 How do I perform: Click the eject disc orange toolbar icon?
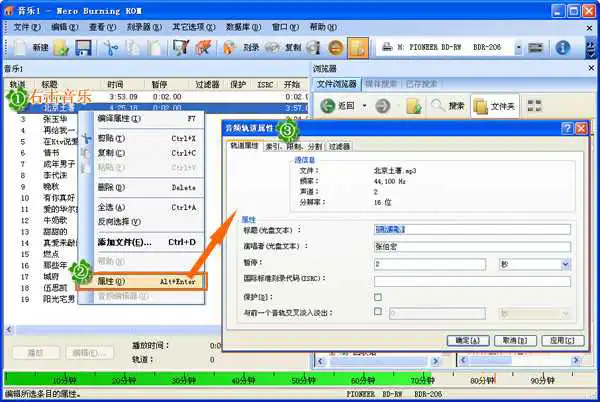(x=336, y=47)
